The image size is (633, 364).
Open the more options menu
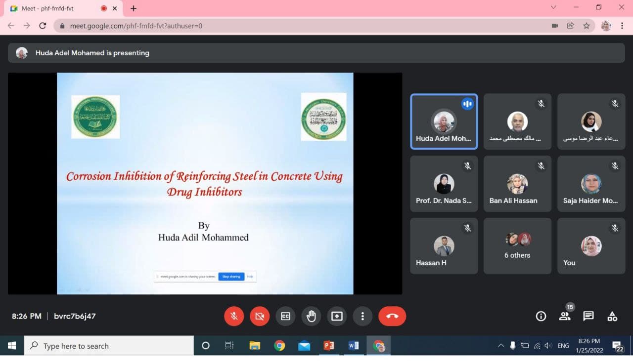tap(362, 316)
